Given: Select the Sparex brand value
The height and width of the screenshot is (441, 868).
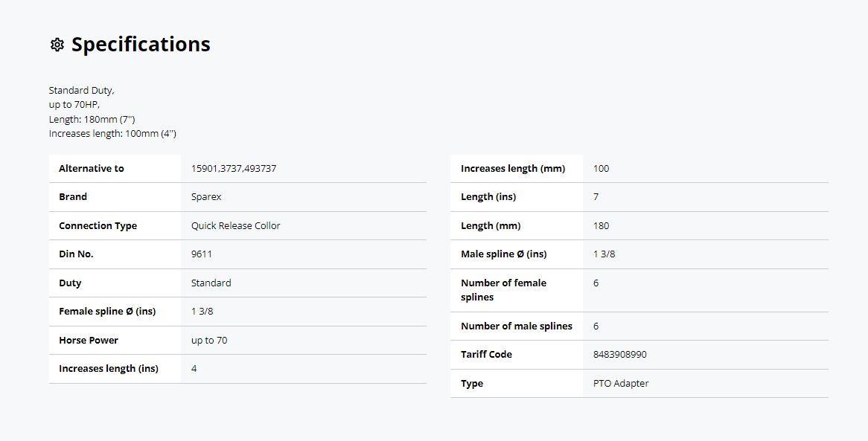Looking at the screenshot, I should (206, 197).
